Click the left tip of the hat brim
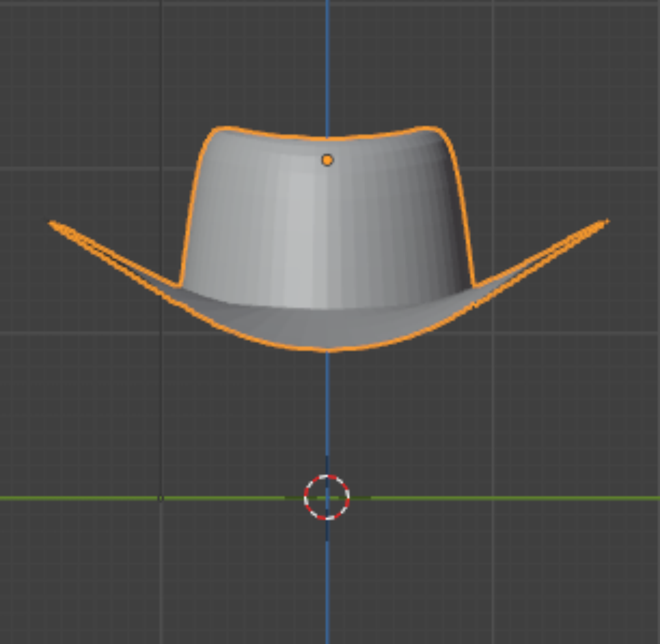This screenshot has width=660, height=644. pyautogui.click(x=52, y=223)
